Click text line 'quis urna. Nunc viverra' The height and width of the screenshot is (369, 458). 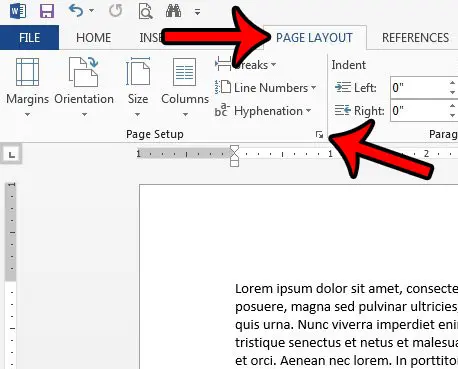pos(346,324)
